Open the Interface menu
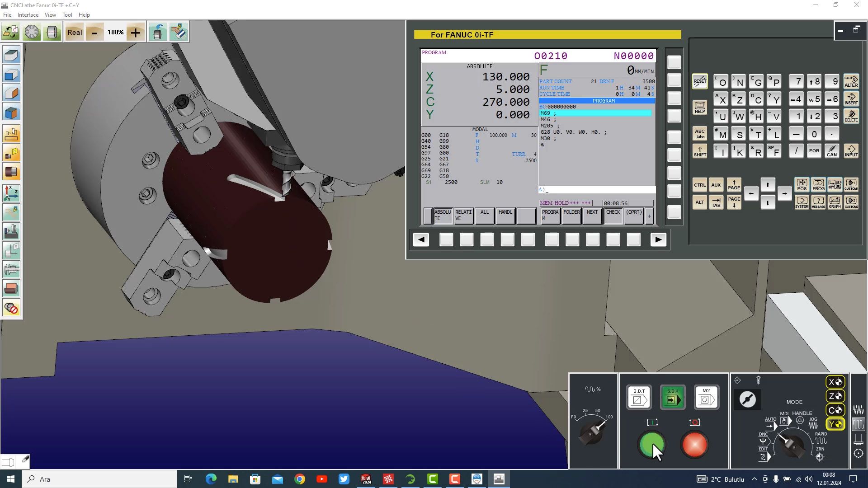 (28, 14)
